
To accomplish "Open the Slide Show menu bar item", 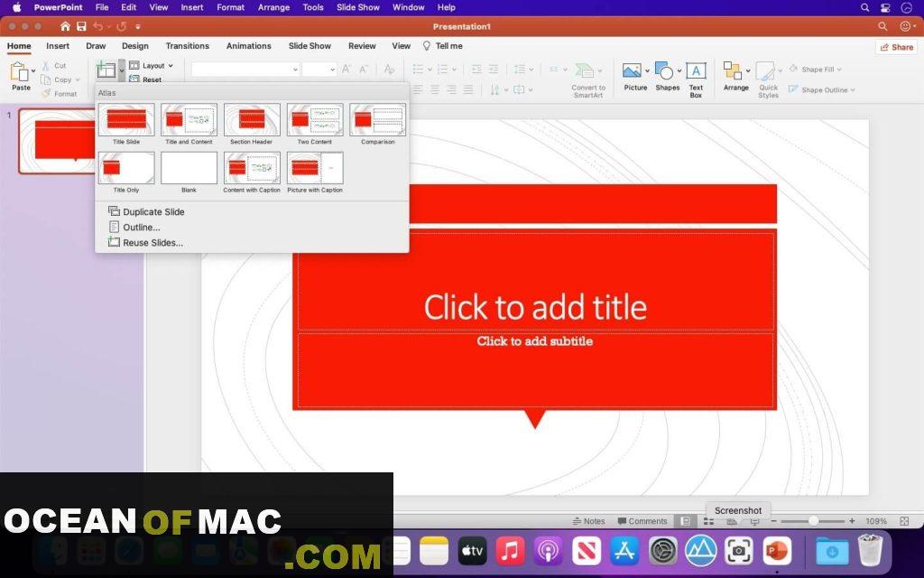I will 357,7.
